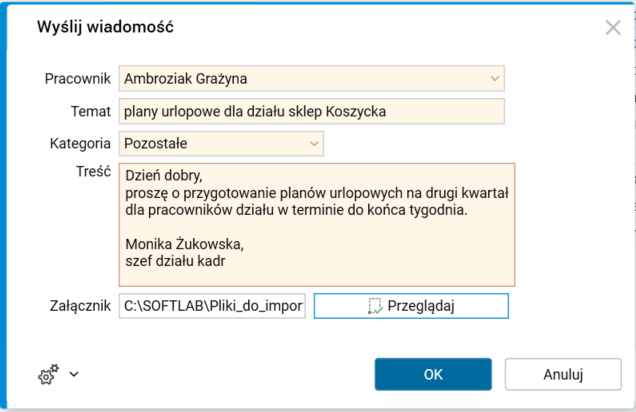Viewport: 636px width, 412px height.
Task: Select the Pozostałe category field
Action: [x=212, y=144]
